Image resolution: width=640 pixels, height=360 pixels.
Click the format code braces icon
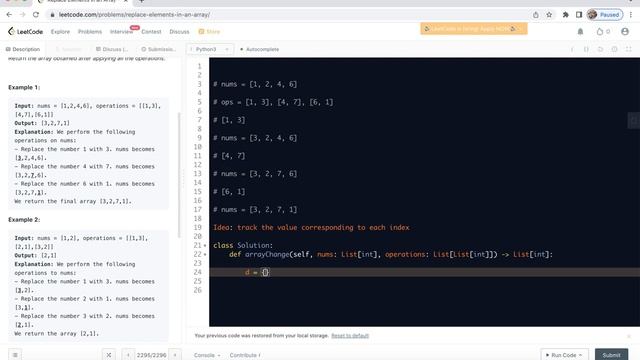(586, 49)
